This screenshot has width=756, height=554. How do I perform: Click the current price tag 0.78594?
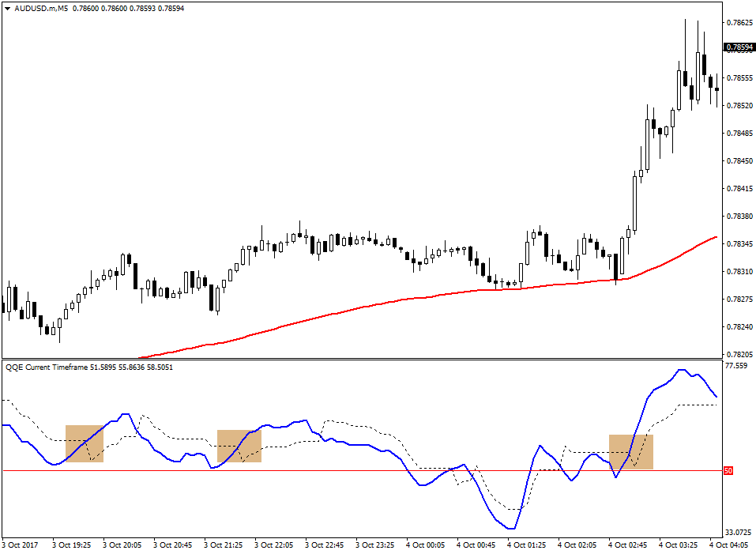click(739, 46)
